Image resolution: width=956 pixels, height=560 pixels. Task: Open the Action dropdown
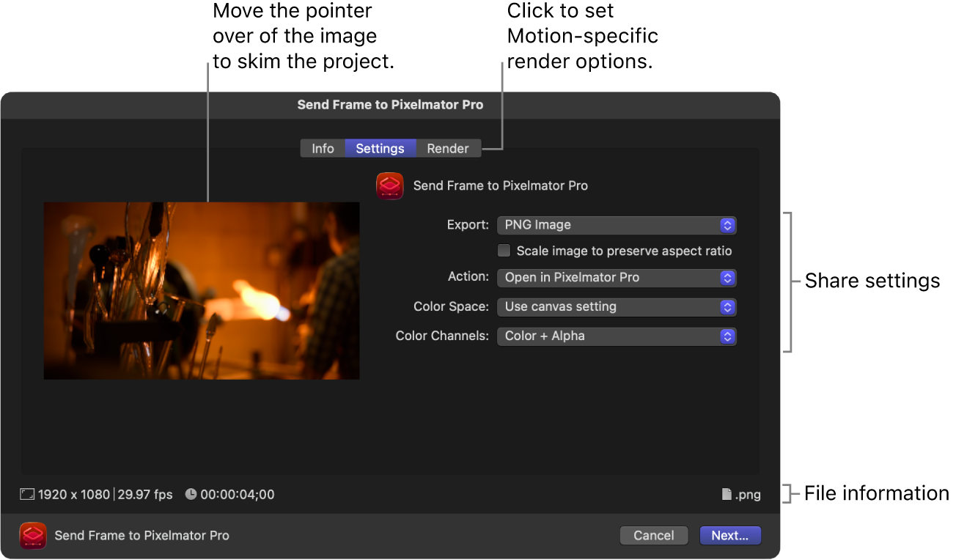[x=617, y=278]
